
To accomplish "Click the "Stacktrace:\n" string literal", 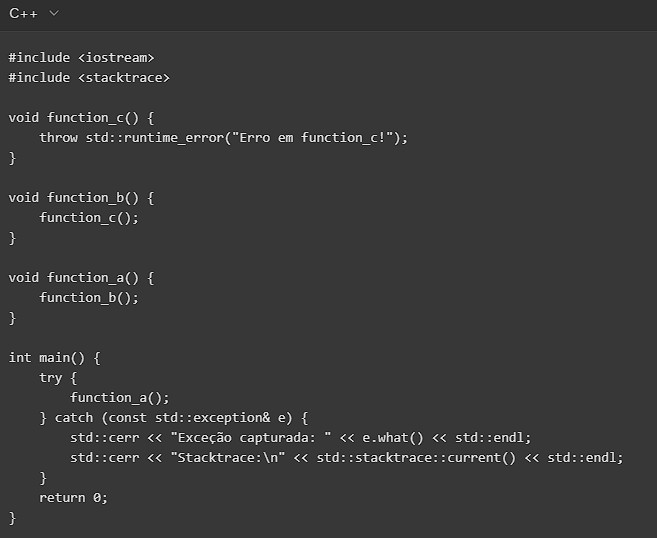I will point(228,457).
